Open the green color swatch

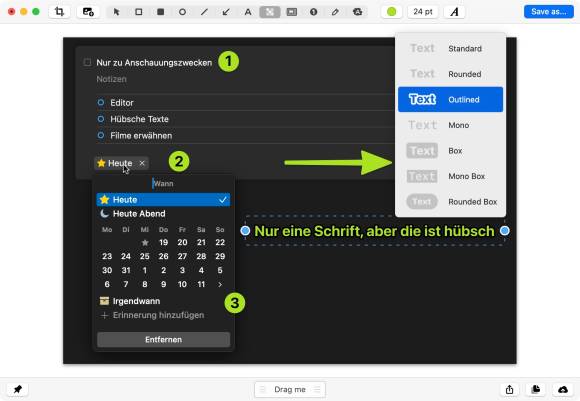391,12
